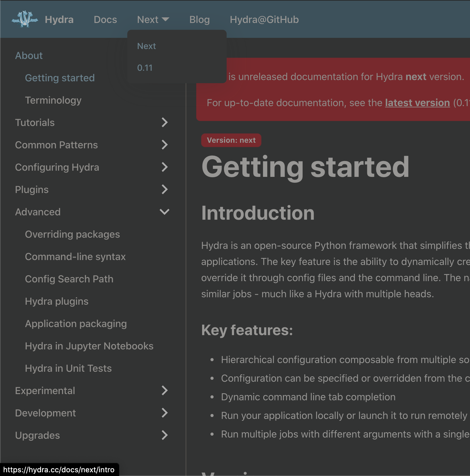
Task: Expand the Configuring Hydra chevron
Action: [x=165, y=167]
